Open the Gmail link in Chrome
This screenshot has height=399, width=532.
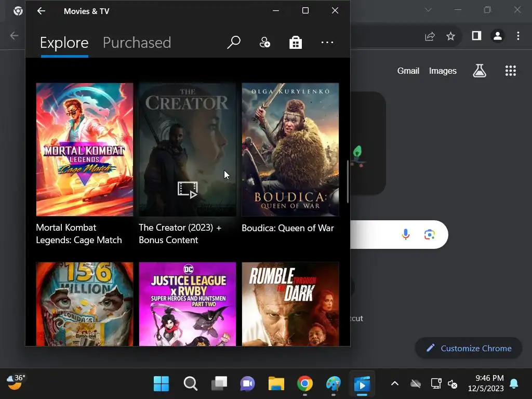pyautogui.click(x=408, y=71)
